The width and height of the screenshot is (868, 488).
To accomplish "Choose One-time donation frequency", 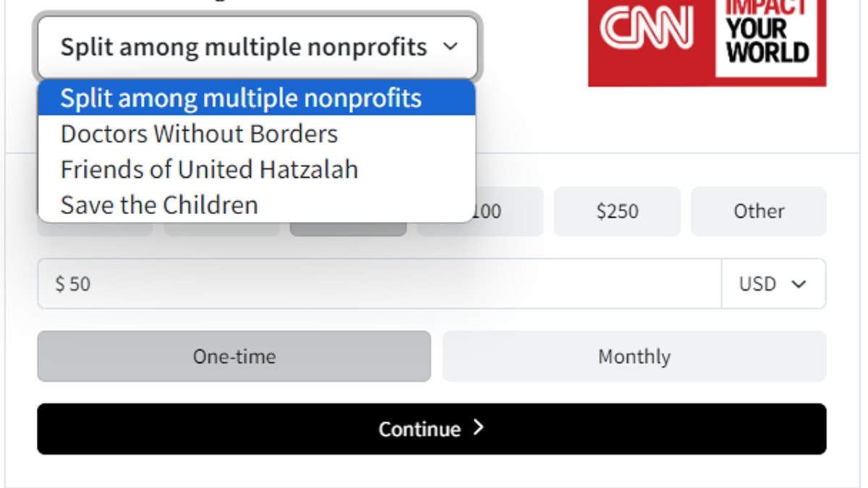I will pyautogui.click(x=234, y=356).
